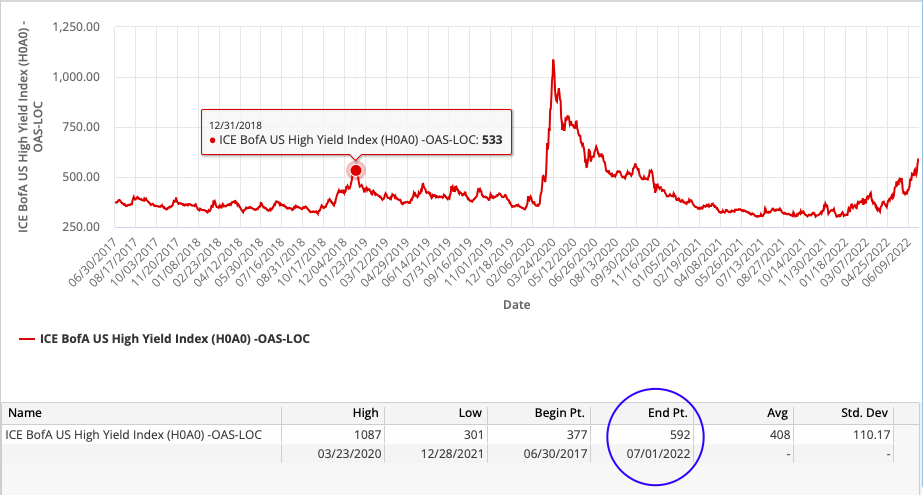The height and width of the screenshot is (495, 923).
Task: Click the 03/23/2020 high date cell
Action: (x=333, y=454)
